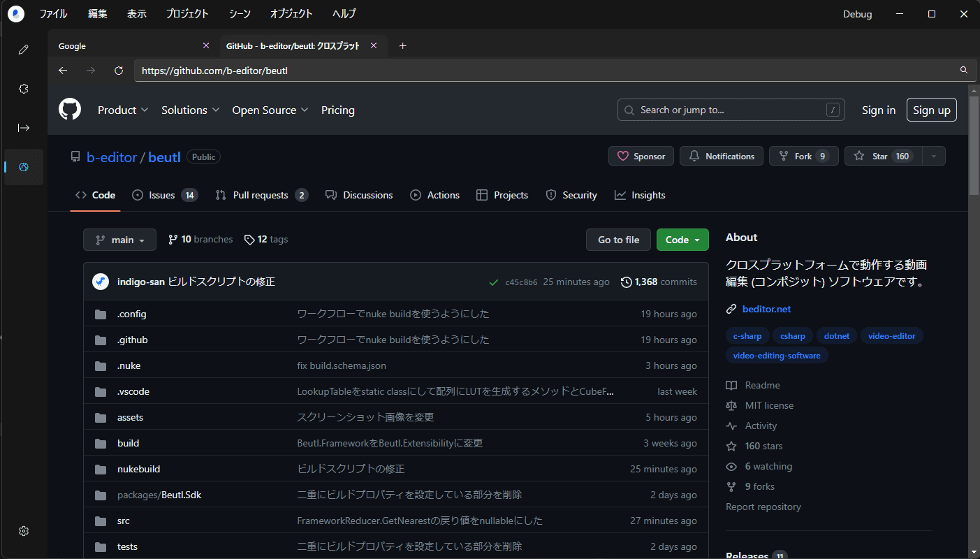View the 1,368 commits history link
This screenshot has height=559, width=980.
[659, 282]
